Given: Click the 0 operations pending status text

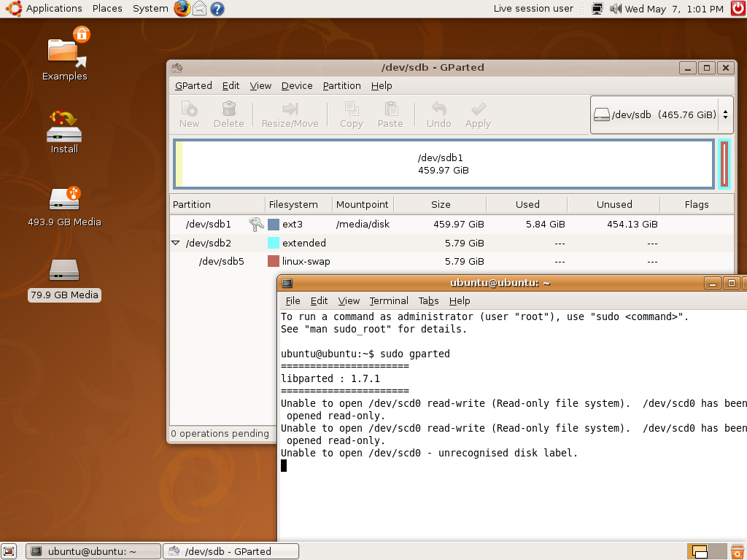Looking at the screenshot, I should coord(220,433).
